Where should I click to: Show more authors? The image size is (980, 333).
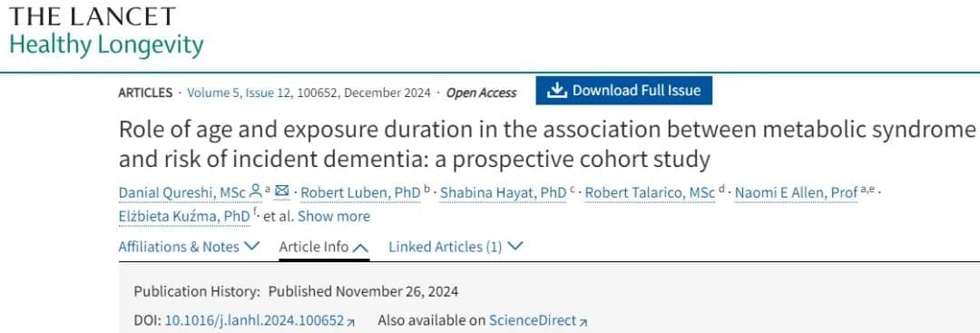pyautogui.click(x=334, y=217)
